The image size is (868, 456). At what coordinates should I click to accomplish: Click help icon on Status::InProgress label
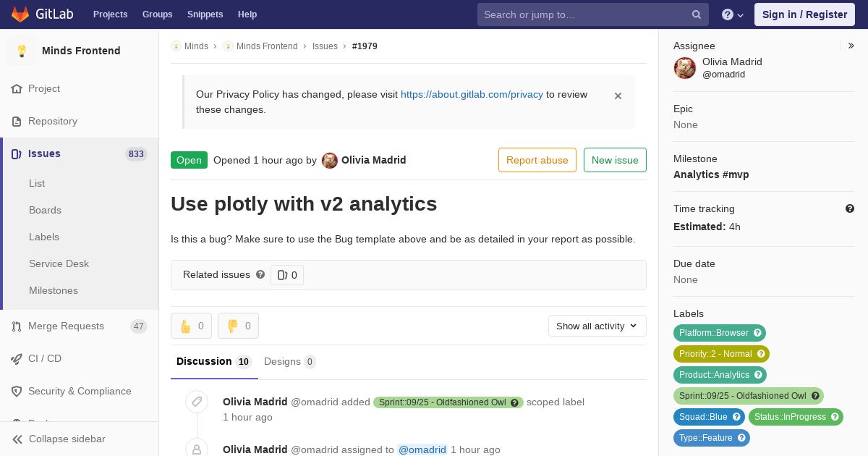click(x=835, y=417)
